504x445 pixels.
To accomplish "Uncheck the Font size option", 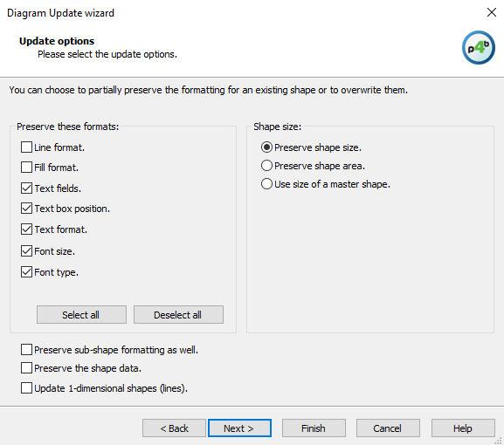I will pyautogui.click(x=26, y=251).
